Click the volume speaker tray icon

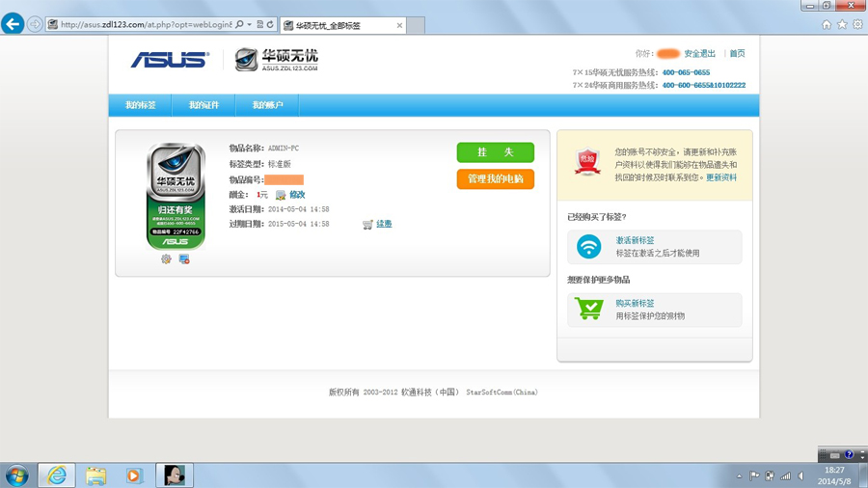point(800,475)
